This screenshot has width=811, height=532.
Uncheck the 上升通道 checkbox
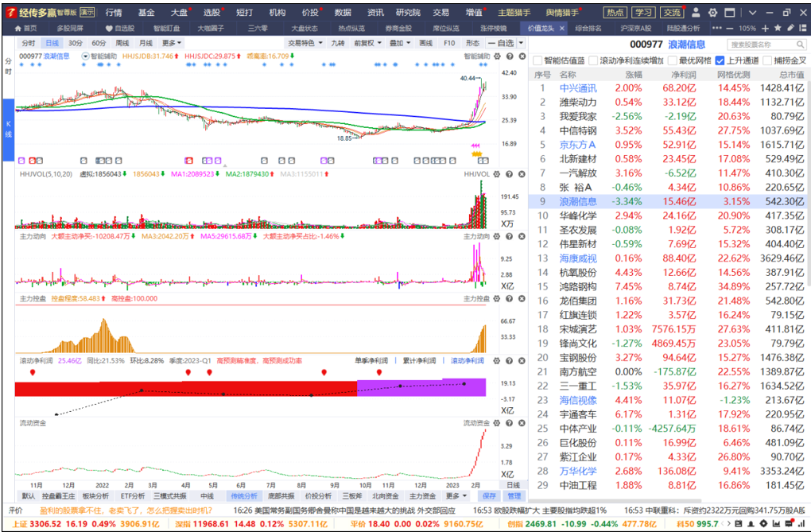[720, 60]
